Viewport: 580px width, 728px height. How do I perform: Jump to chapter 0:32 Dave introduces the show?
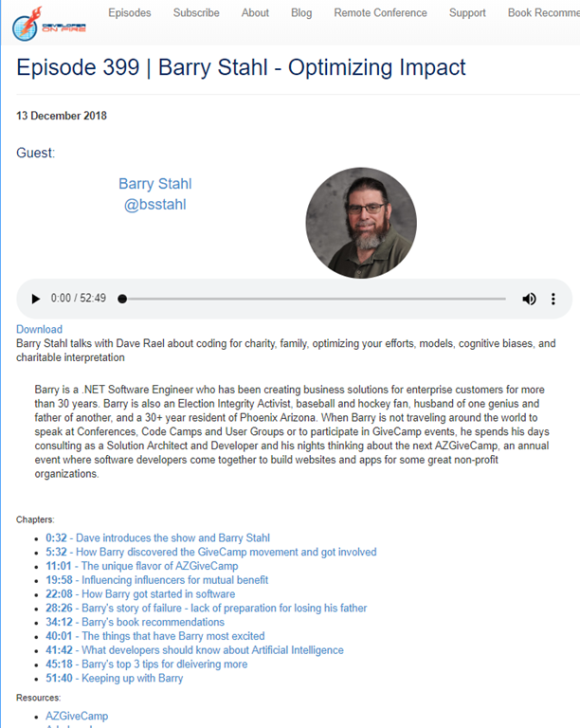157,537
